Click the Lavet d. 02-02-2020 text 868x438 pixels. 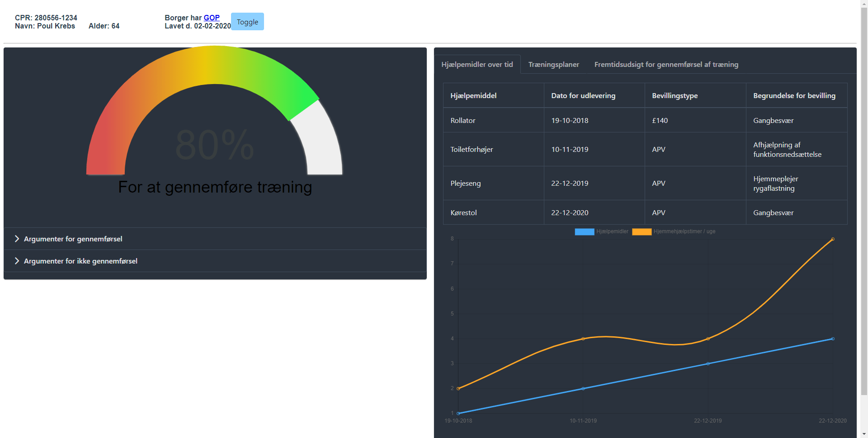point(198,26)
